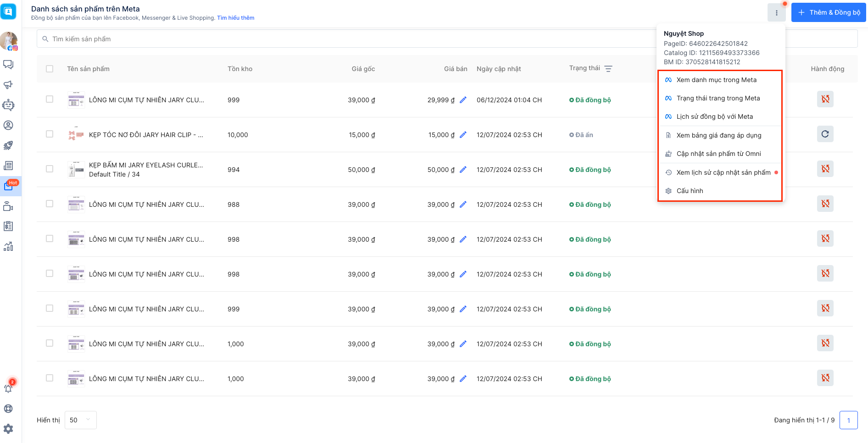The height and width of the screenshot is (443, 868).
Task: Toggle the select-all products checkbox in header
Action: 50,69
